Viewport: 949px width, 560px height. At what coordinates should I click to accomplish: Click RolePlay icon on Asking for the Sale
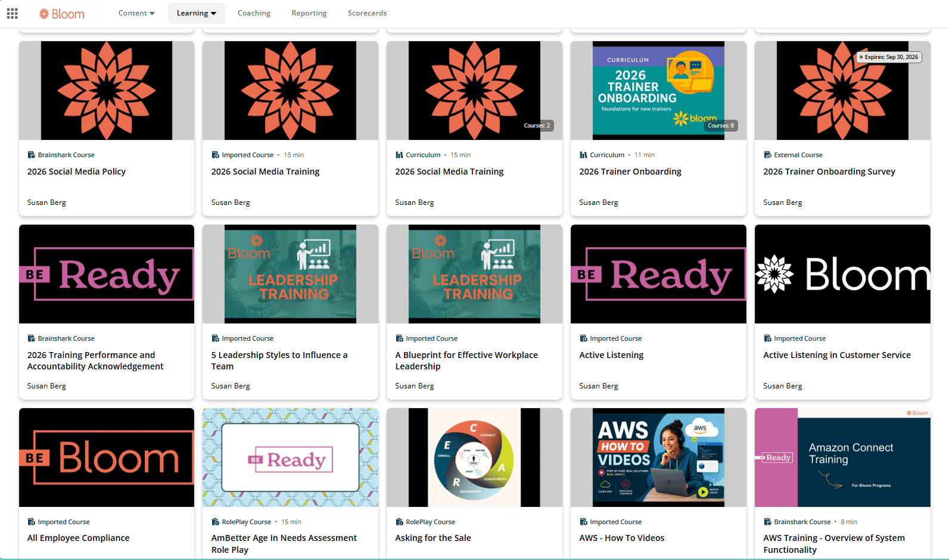click(x=399, y=522)
